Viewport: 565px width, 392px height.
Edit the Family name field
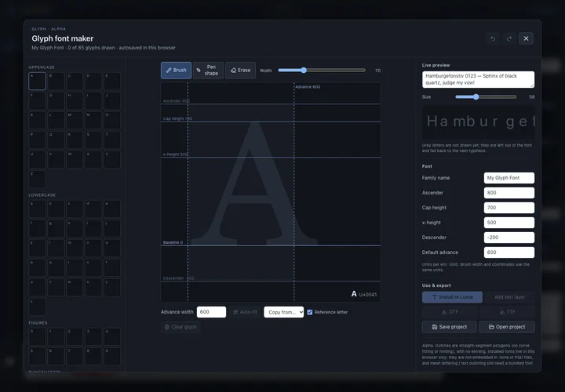[508, 178]
